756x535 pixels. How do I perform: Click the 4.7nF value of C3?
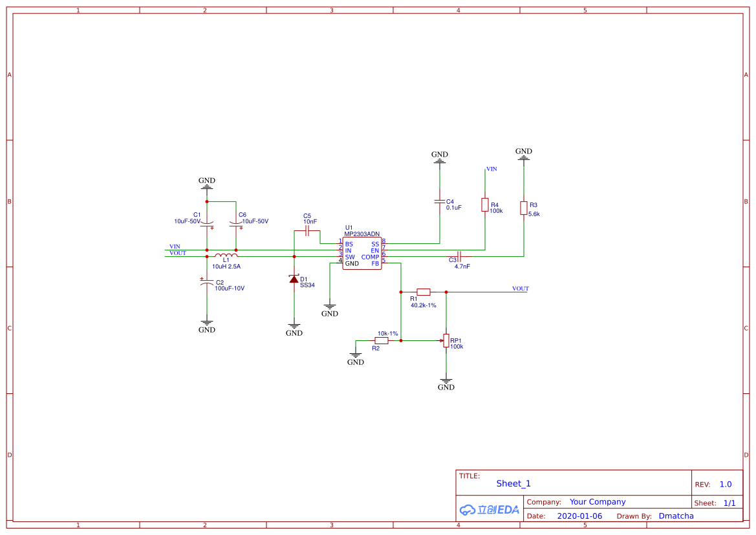(x=462, y=267)
